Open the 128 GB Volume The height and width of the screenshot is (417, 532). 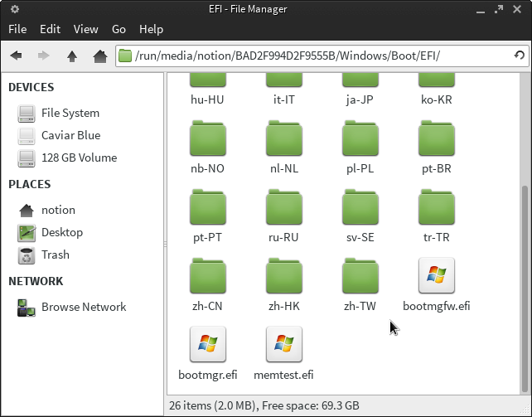67,158
